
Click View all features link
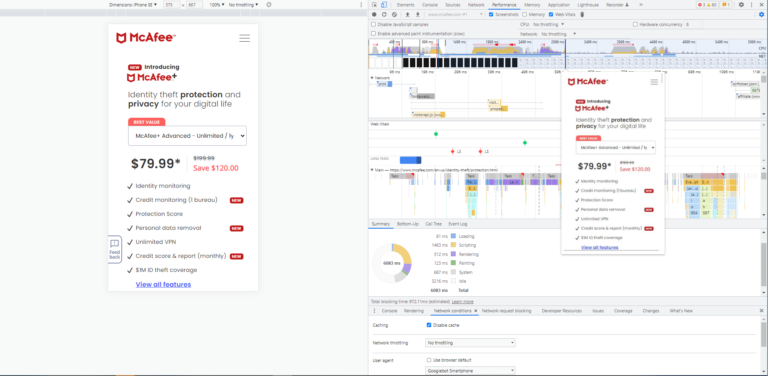[164, 284]
